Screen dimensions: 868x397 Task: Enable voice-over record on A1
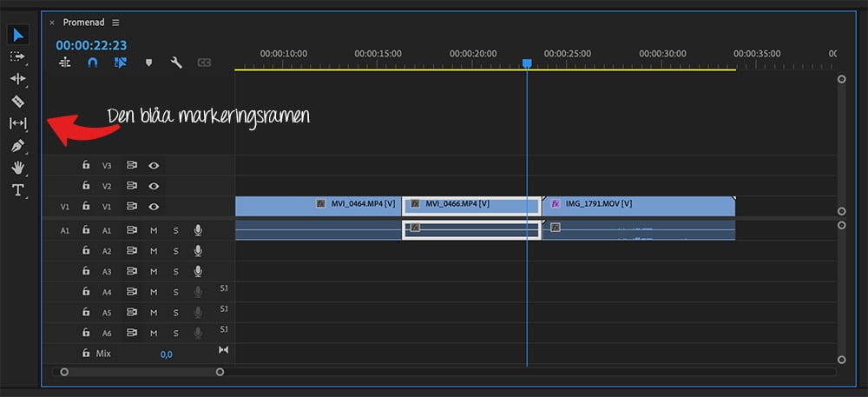point(198,230)
